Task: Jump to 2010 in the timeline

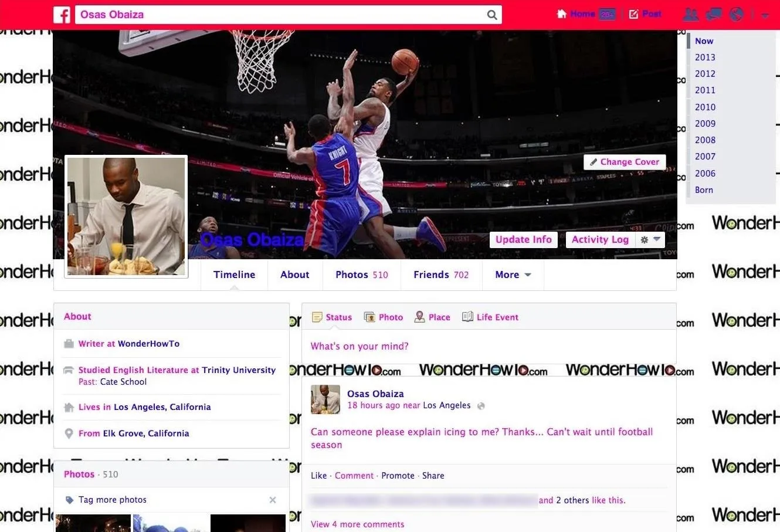Action: (x=705, y=107)
